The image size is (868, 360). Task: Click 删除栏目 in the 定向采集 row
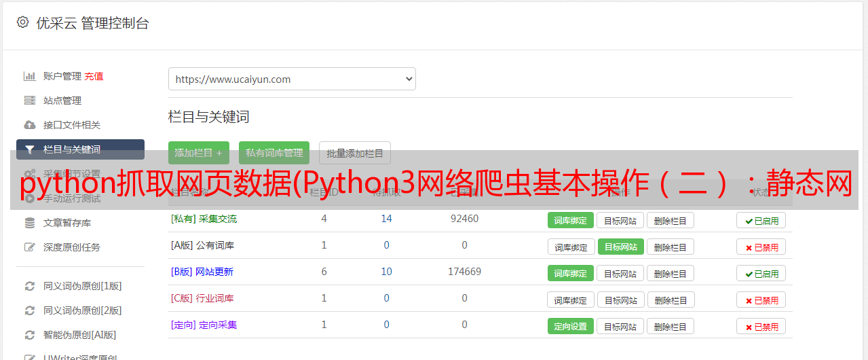[671, 326]
